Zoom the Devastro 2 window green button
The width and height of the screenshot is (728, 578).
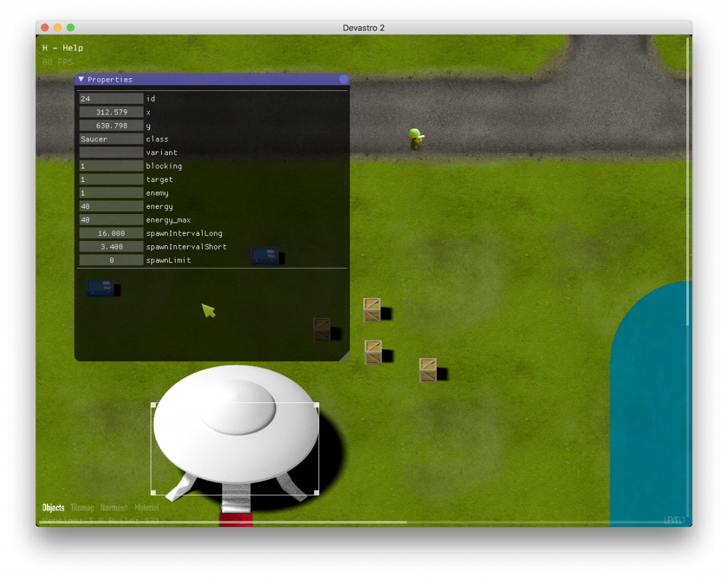tap(70, 28)
